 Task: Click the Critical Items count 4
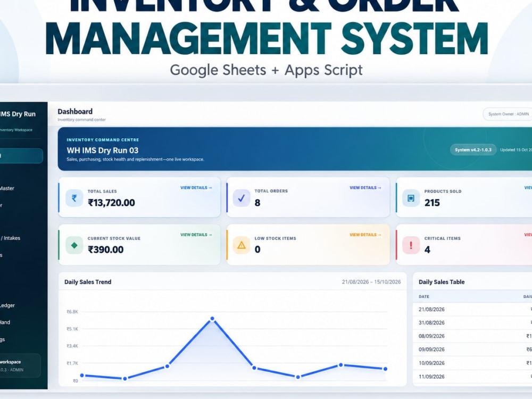tap(427, 250)
